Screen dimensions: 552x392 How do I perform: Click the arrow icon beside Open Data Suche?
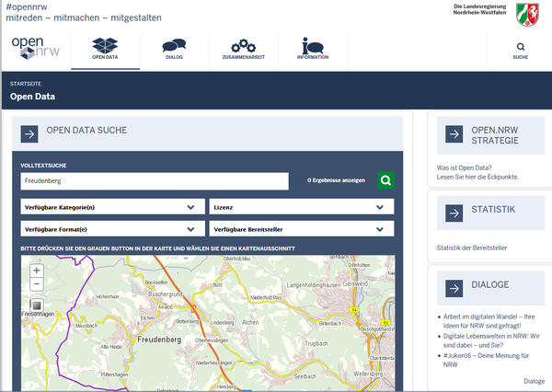tap(29, 133)
